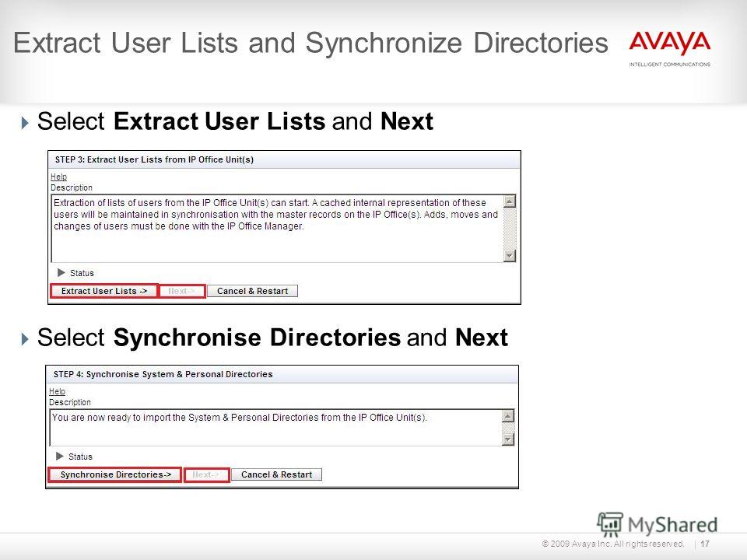Click the Avaya logo
This screenshot has height=560, width=747.
coord(669,48)
